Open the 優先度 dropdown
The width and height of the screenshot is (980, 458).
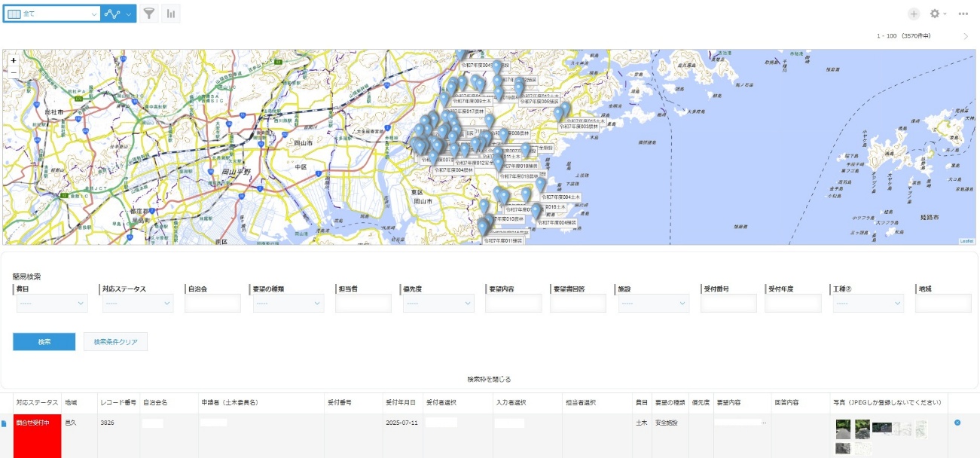pyautogui.click(x=438, y=303)
